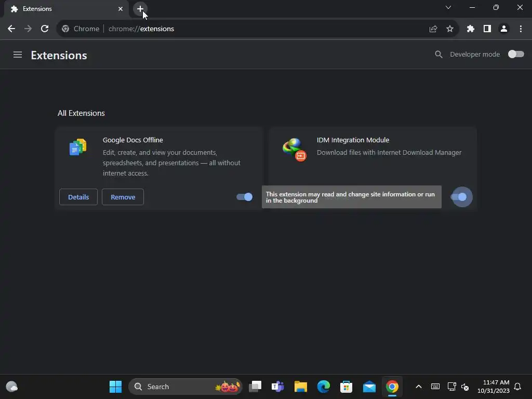Viewport: 532px width, 399px height.
Task: Open the notifications bell icon
Action: click(518, 387)
